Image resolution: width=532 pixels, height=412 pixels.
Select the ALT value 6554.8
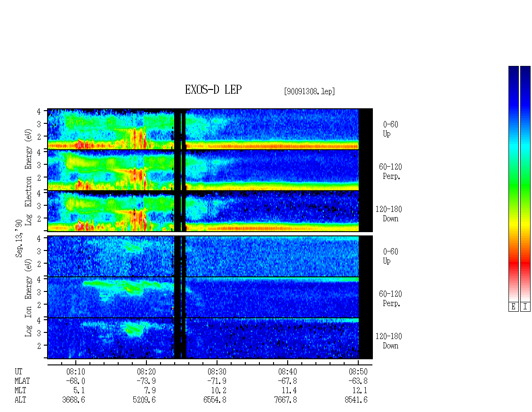(x=215, y=400)
